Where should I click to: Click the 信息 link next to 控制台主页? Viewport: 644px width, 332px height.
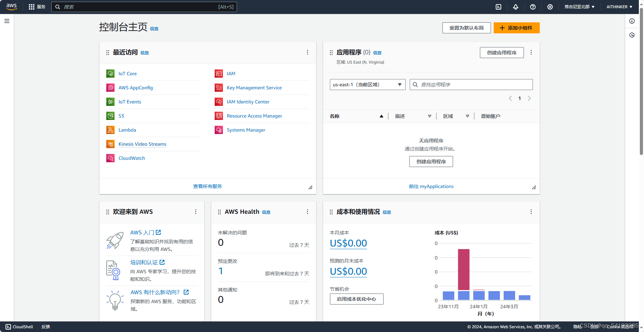(x=154, y=29)
